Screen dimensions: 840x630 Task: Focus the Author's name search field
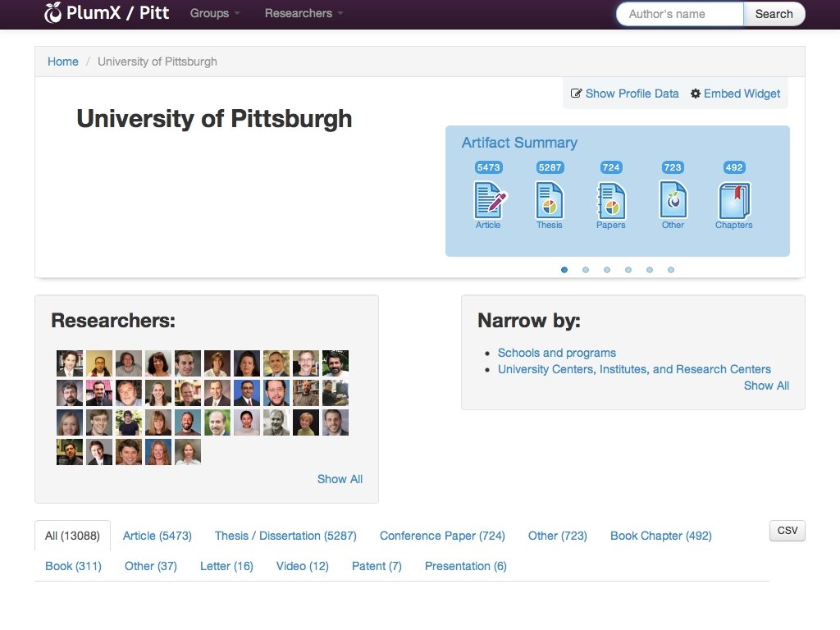coord(680,14)
